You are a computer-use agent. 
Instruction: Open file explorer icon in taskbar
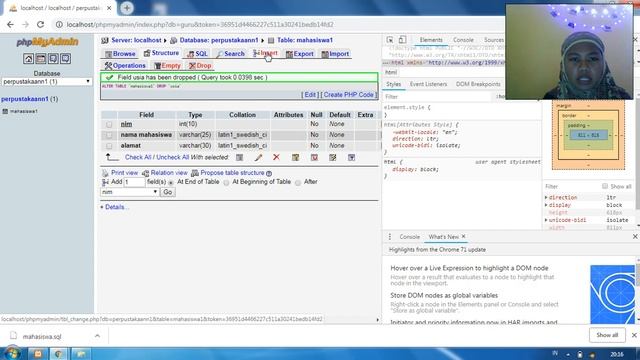[80, 354]
